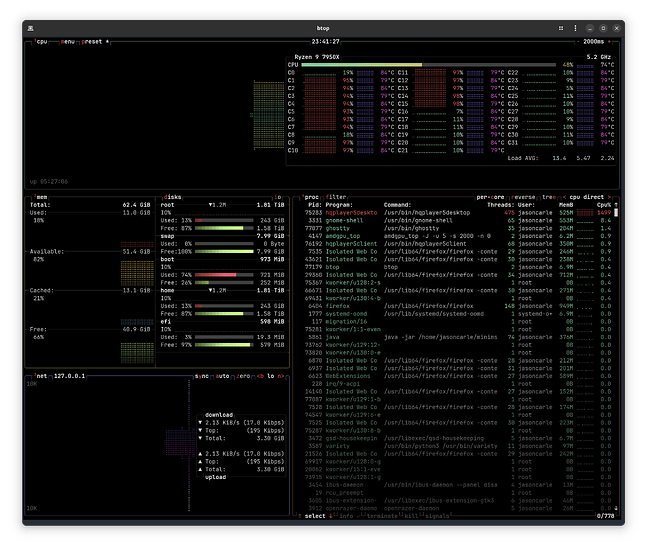
Task: Click the 23:41:27 clock
Action: pyautogui.click(x=325, y=42)
